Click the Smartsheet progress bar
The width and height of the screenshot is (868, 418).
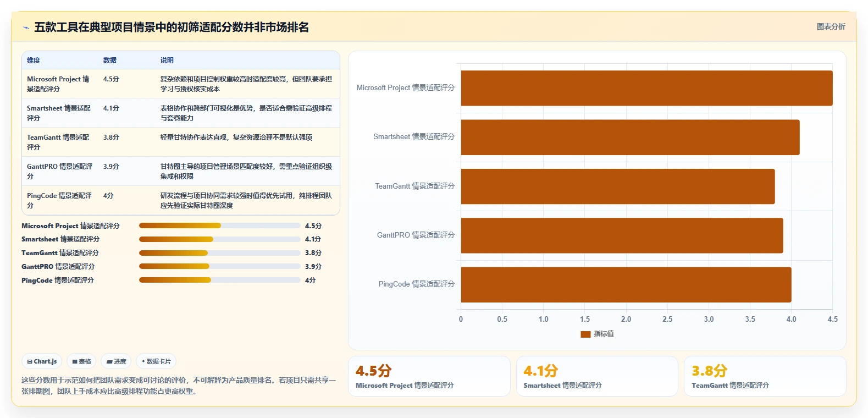tap(220, 239)
